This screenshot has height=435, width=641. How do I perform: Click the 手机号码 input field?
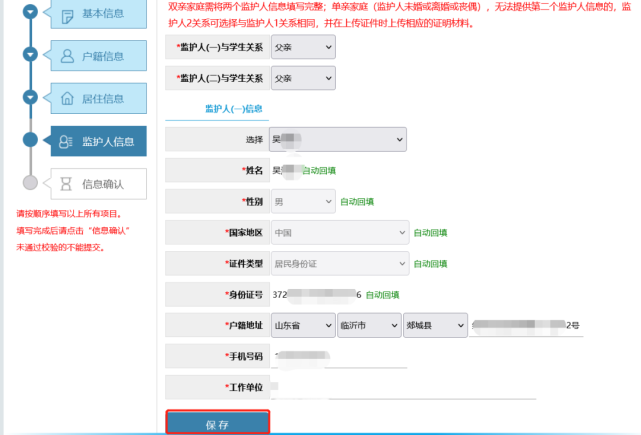pyautogui.click(x=339, y=356)
